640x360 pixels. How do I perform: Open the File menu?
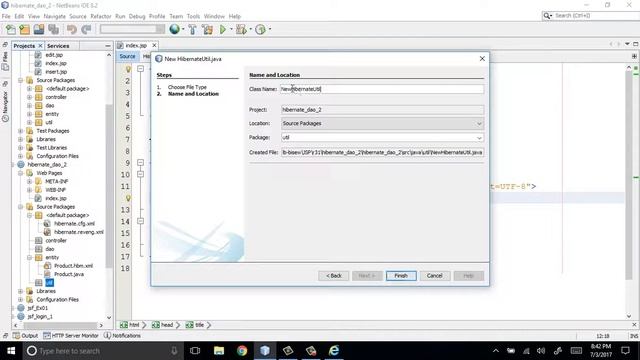6,16
